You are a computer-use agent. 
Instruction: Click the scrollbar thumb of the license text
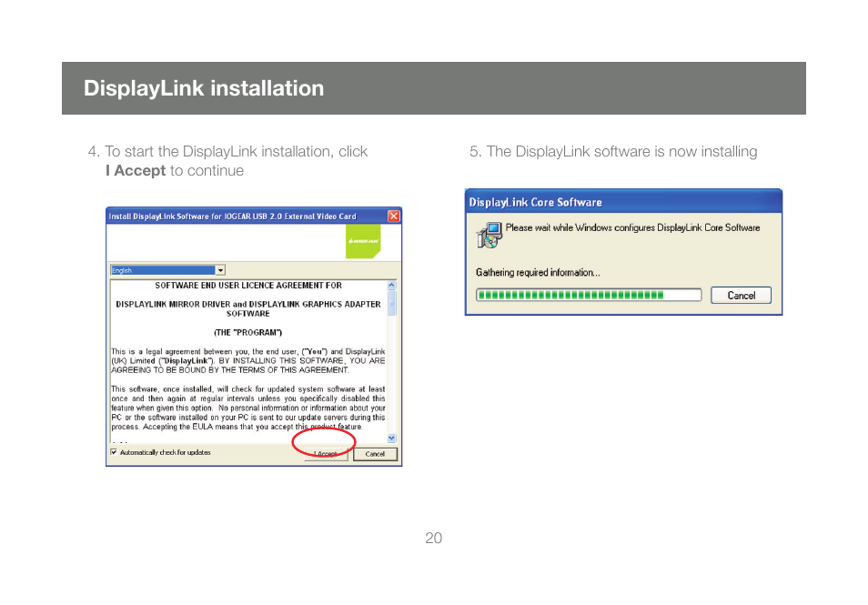pyautogui.click(x=392, y=303)
